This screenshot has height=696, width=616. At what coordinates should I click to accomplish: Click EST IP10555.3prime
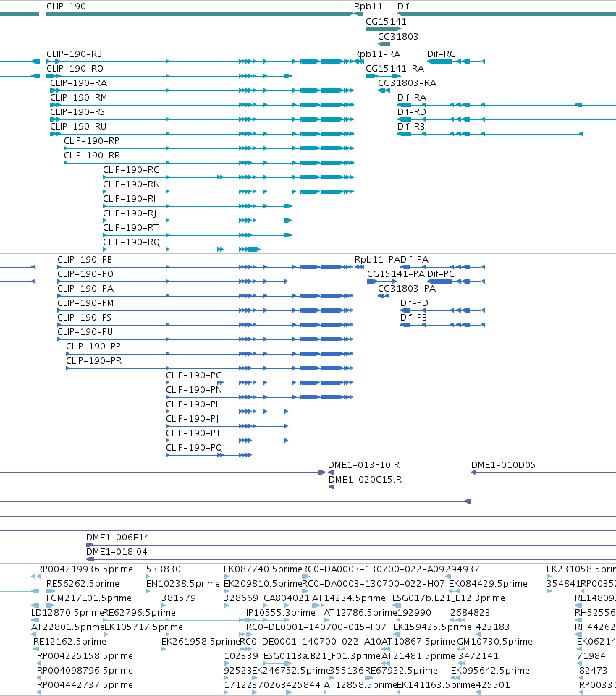point(281,613)
